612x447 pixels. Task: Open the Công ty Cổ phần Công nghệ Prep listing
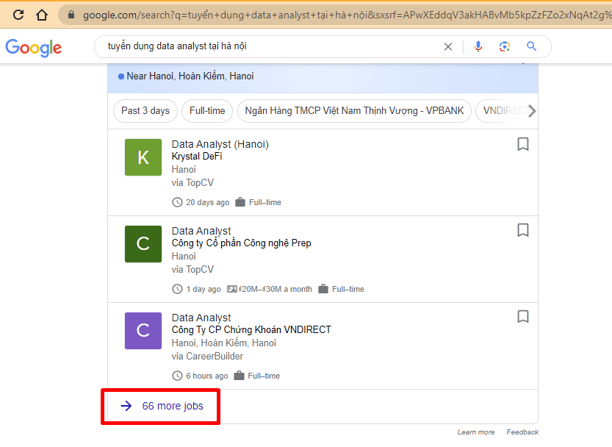coord(241,243)
